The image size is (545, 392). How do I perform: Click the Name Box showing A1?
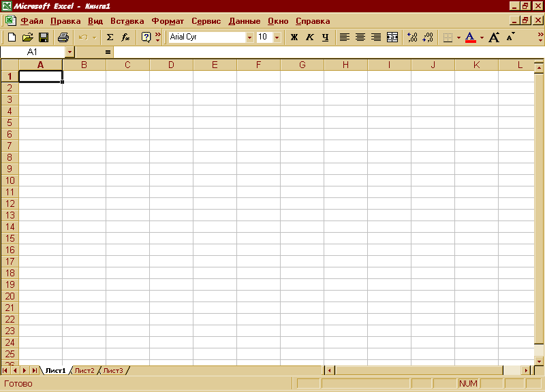tap(32, 52)
